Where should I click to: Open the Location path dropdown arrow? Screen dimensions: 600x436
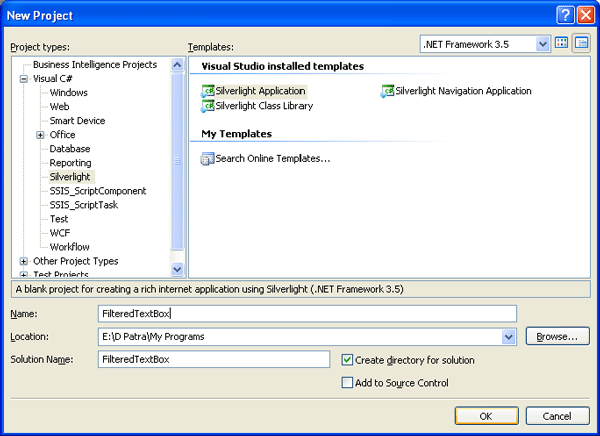coord(508,337)
